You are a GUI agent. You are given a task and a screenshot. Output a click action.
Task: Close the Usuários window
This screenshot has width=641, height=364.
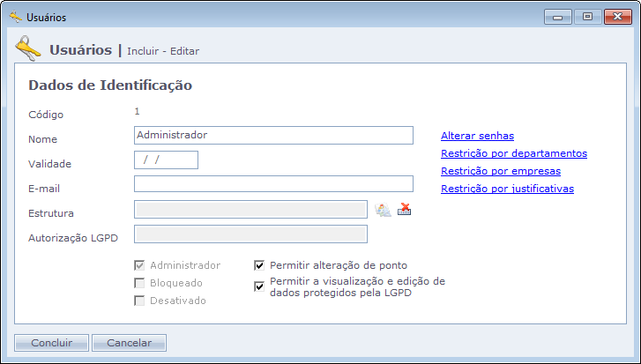[x=613, y=16]
